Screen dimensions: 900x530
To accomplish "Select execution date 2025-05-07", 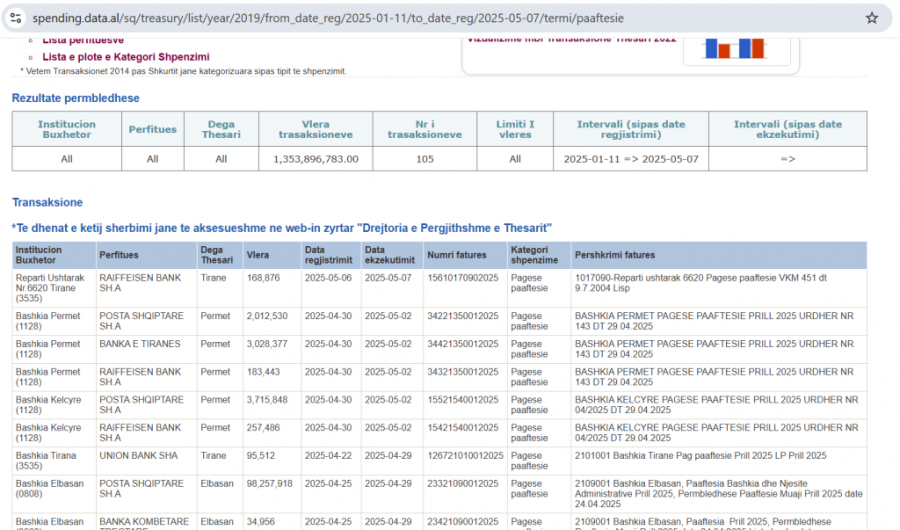I will 389,278.
